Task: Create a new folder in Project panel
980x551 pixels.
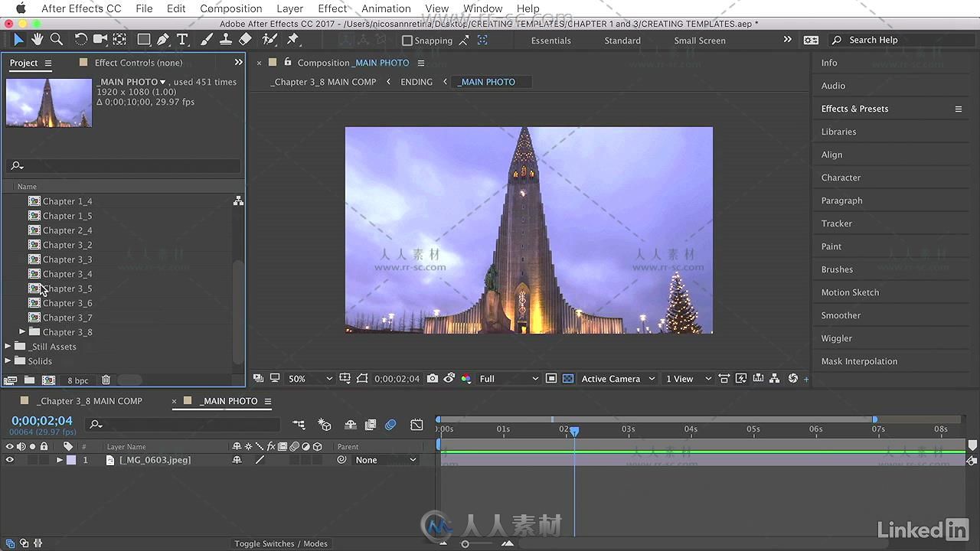Action: point(29,380)
